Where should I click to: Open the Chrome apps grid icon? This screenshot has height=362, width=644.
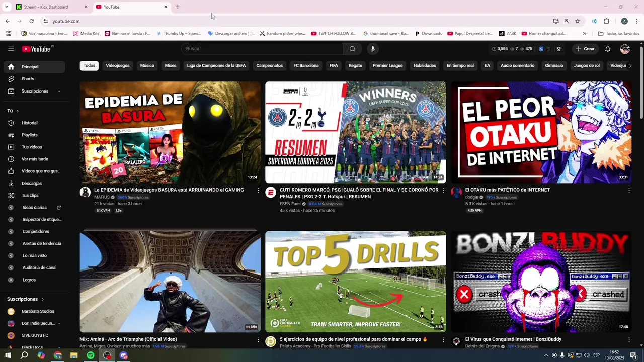pyautogui.click(x=9, y=34)
